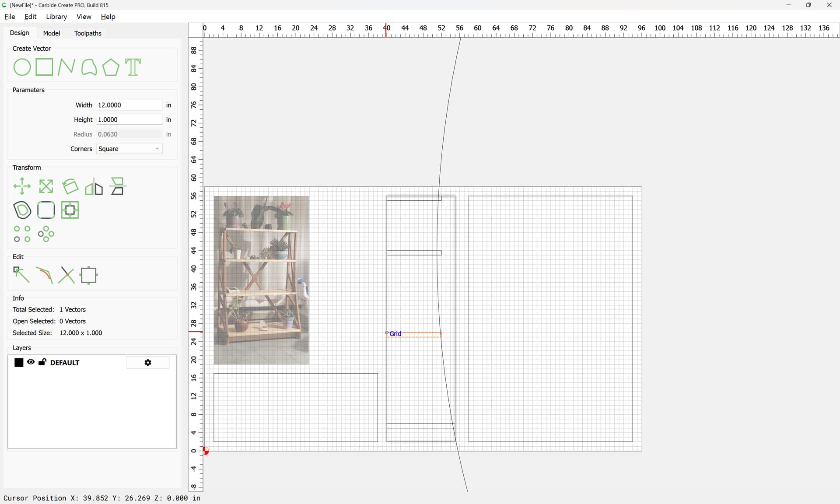Click the Width input field
Screen dimensions: 840x504
pos(129,105)
